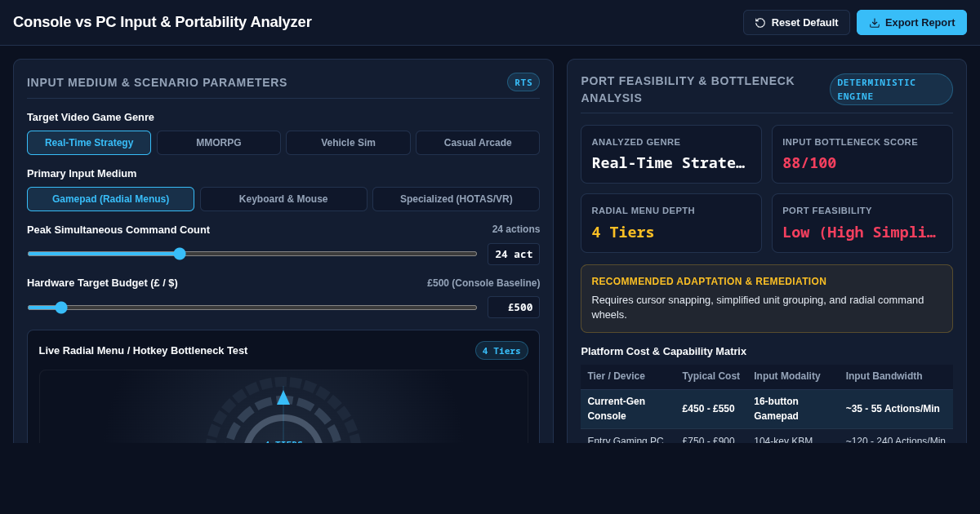Click the £500 (Console Baseline) readout
This screenshot has width=980, height=514.
point(483,283)
